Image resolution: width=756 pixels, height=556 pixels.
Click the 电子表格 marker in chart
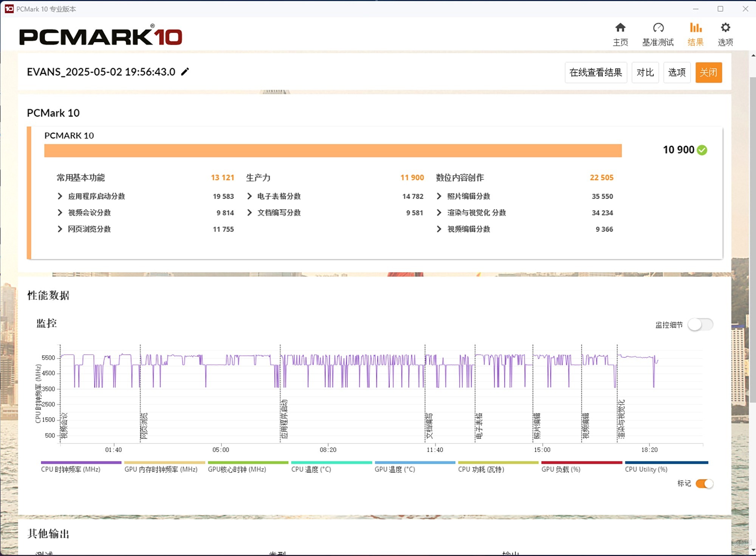tap(479, 426)
